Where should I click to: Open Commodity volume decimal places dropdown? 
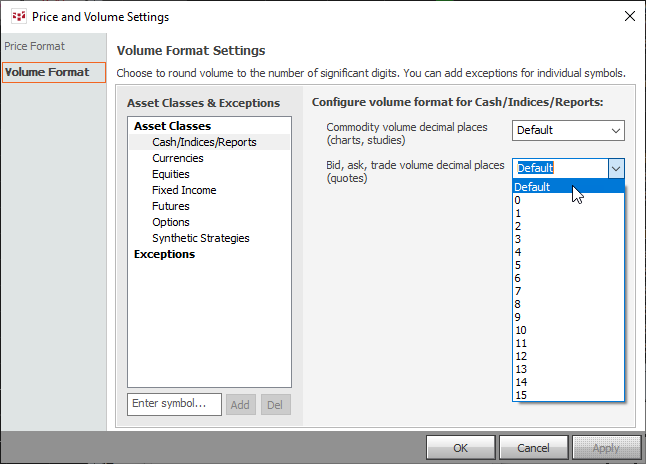coord(568,130)
